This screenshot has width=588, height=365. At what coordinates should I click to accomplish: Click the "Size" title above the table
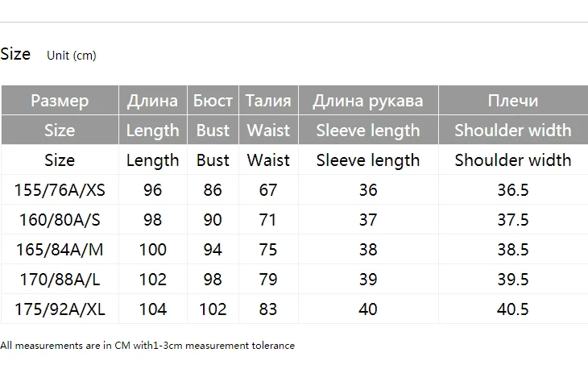[x=15, y=54]
